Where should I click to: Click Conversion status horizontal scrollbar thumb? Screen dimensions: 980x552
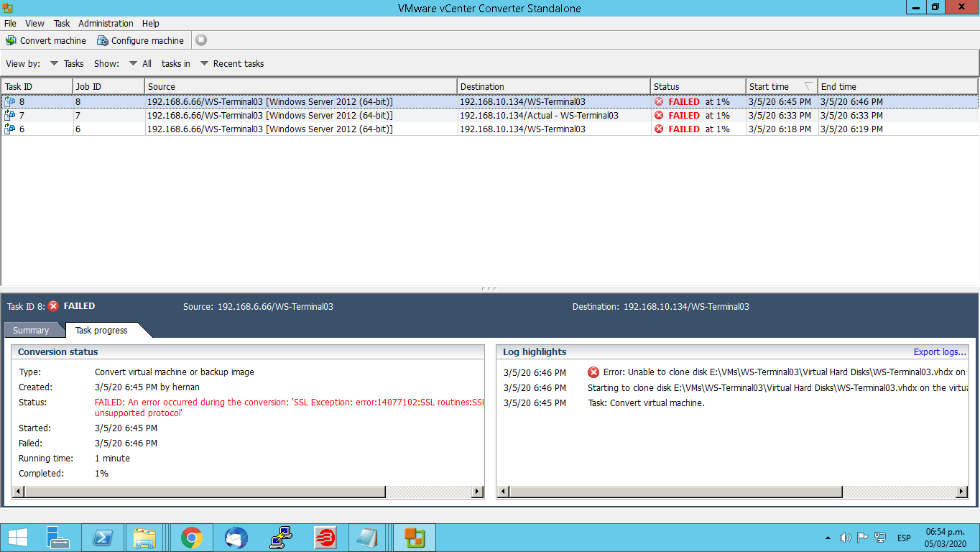click(205, 492)
